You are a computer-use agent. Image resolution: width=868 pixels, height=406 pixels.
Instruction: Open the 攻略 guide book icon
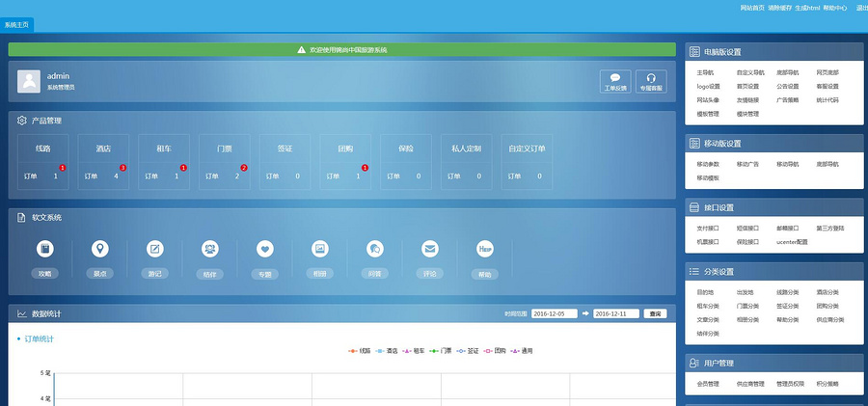tap(45, 249)
